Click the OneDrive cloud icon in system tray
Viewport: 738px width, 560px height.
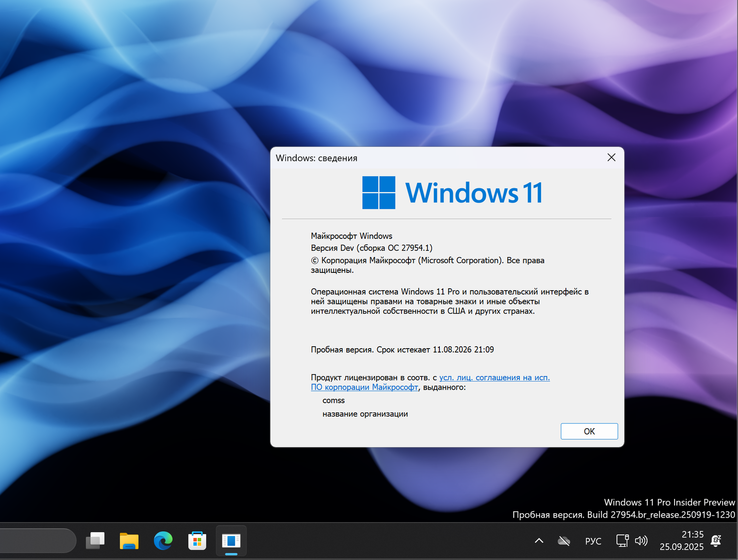click(x=564, y=540)
